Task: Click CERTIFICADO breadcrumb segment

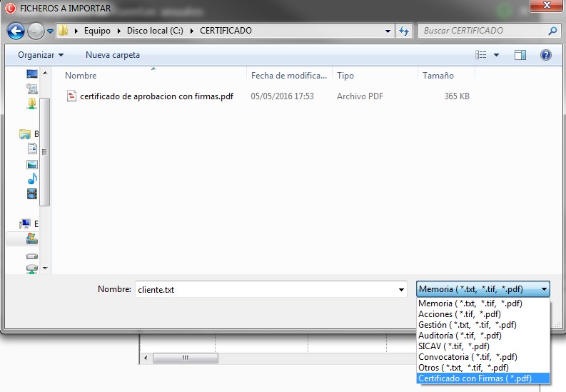Action: (x=226, y=31)
